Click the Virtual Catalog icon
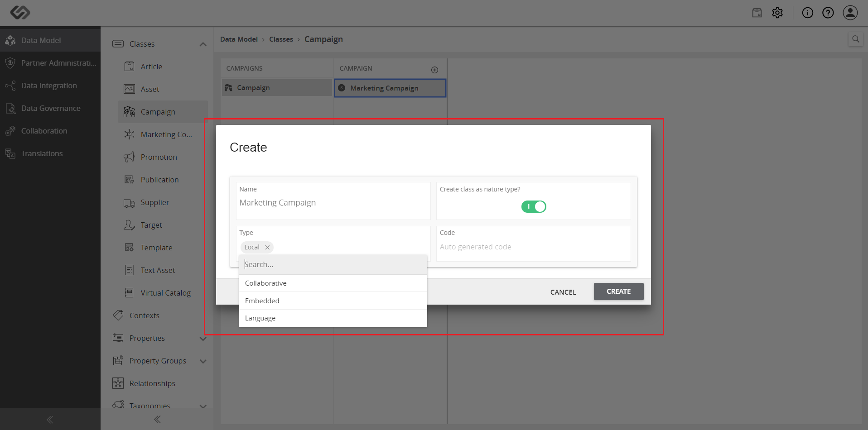The width and height of the screenshot is (868, 430). (129, 293)
